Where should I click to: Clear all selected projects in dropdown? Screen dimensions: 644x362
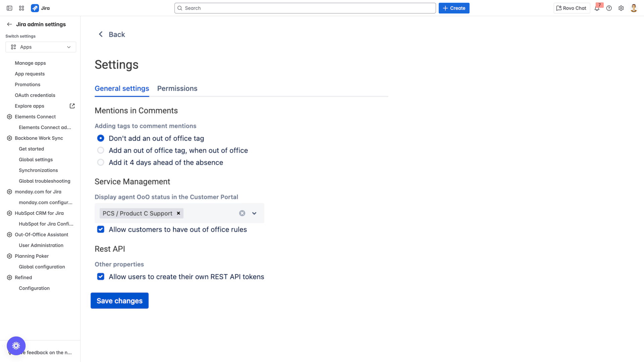(242, 213)
